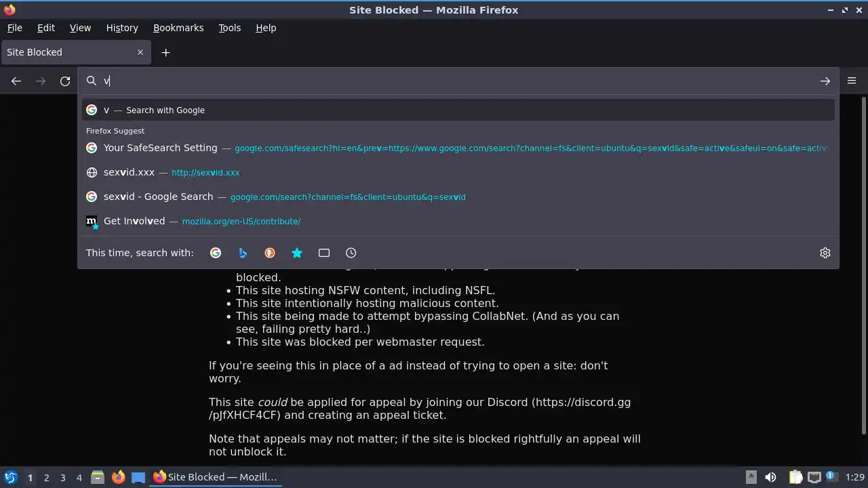This screenshot has width=868, height=488.
Task: Open the clipboard manager tray icon
Action: coord(795,477)
